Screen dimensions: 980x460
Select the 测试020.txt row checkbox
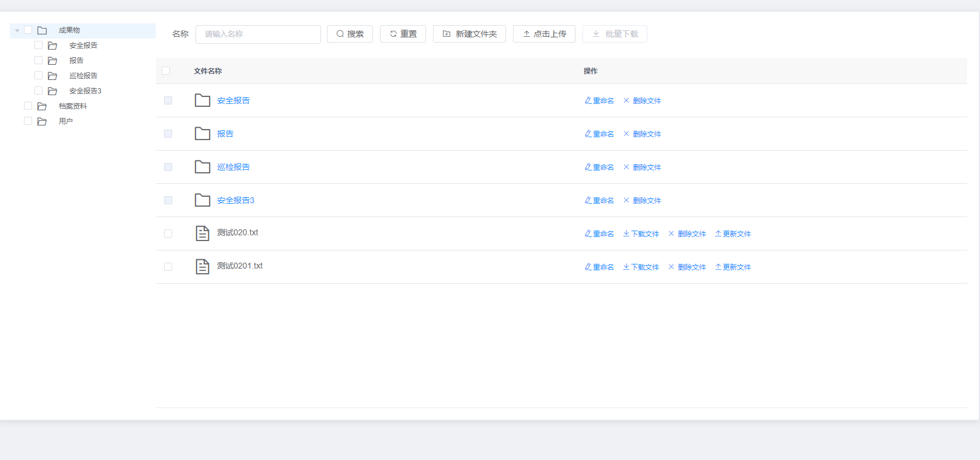(x=168, y=234)
